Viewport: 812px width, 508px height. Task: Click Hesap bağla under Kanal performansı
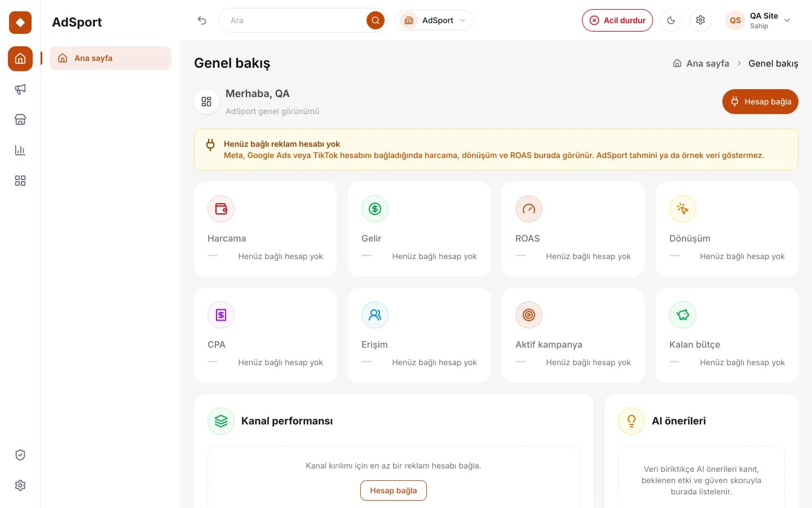tap(394, 491)
